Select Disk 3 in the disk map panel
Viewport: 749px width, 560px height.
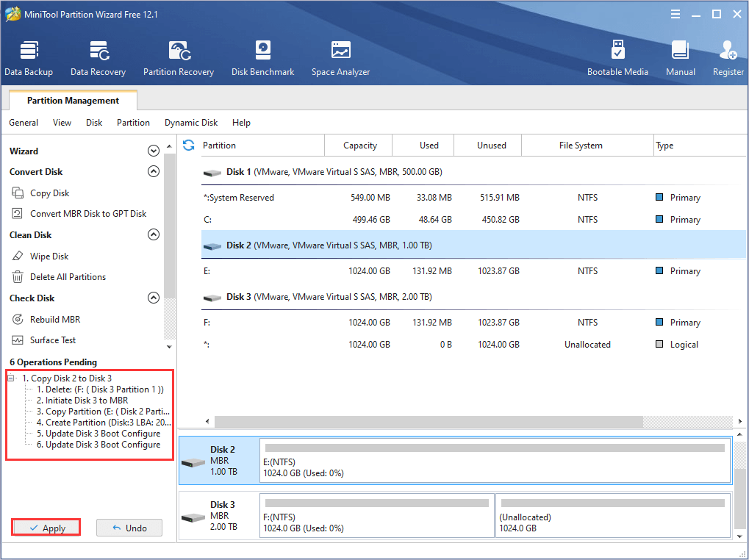[219, 516]
